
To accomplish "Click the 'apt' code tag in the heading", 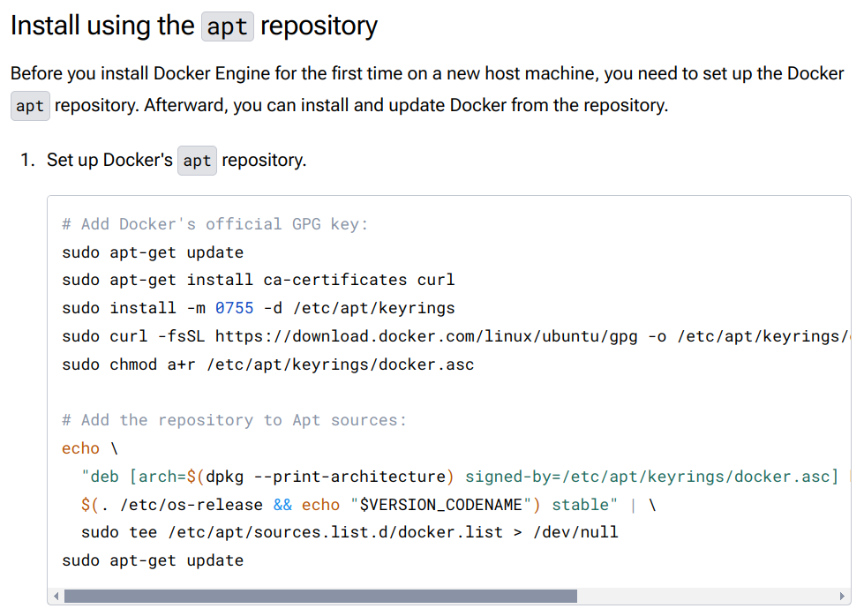I will [x=227, y=26].
